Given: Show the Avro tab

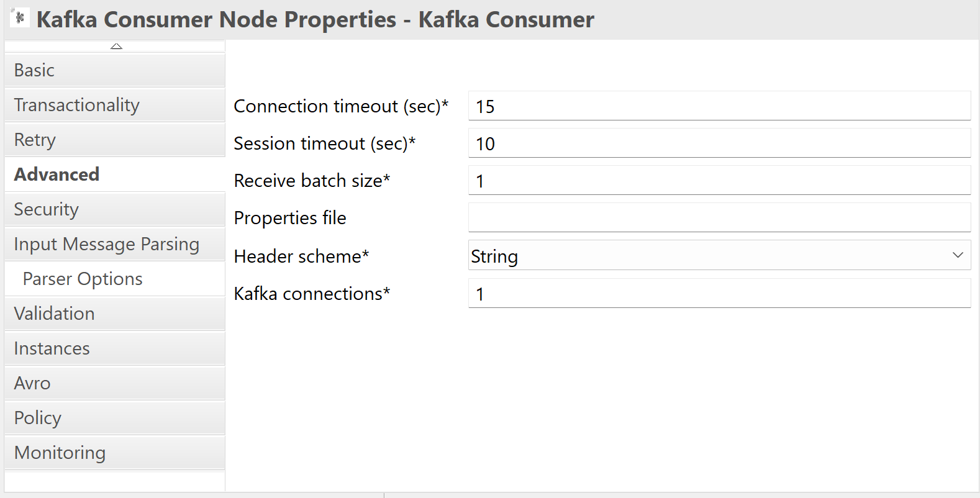Looking at the screenshot, I should click(x=115, y=383).
